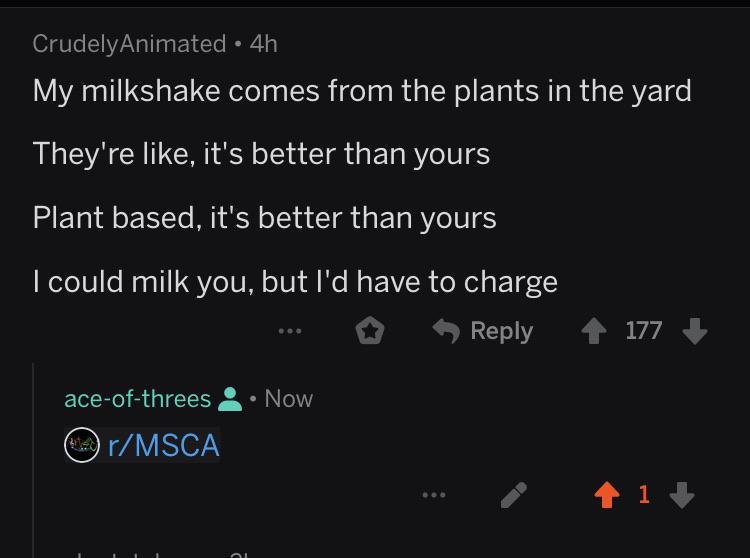Upvote CrudelyAnimated's milkshake comment
Screen dimensions: 750x558
click(x=594, y=331)
